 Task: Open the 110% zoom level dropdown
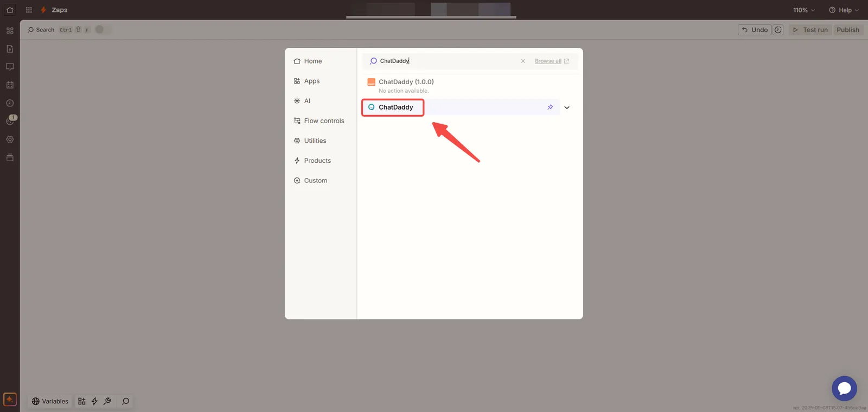click(x=803, y=10)
